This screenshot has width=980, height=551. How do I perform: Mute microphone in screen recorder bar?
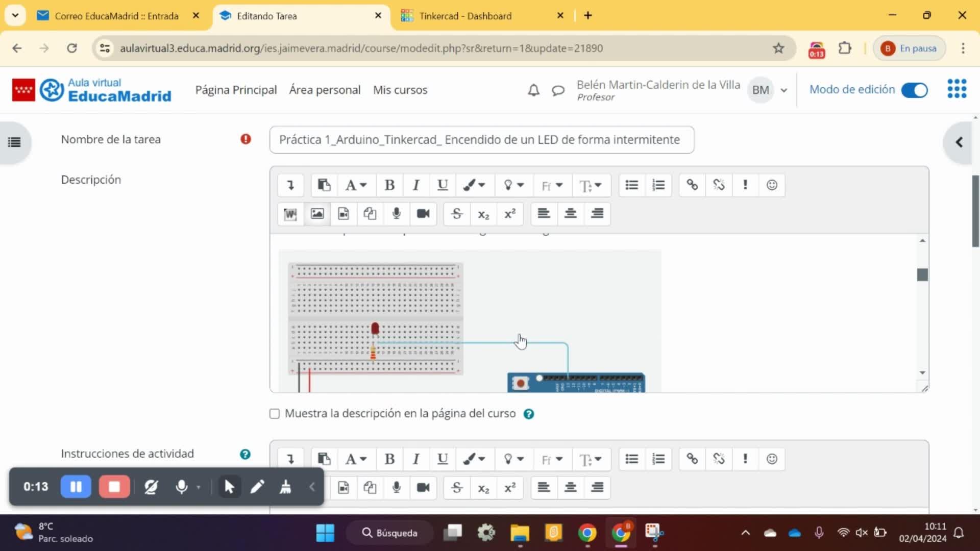[181, 487]
